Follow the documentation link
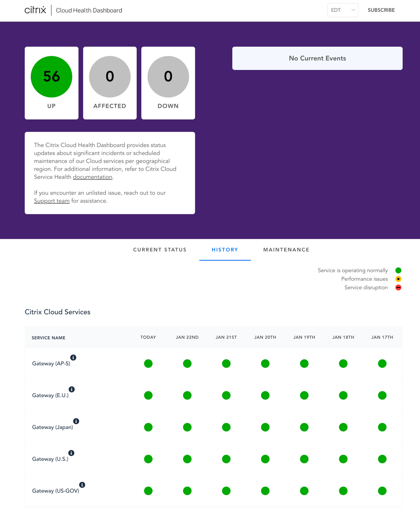 click(x=92, y=177)
